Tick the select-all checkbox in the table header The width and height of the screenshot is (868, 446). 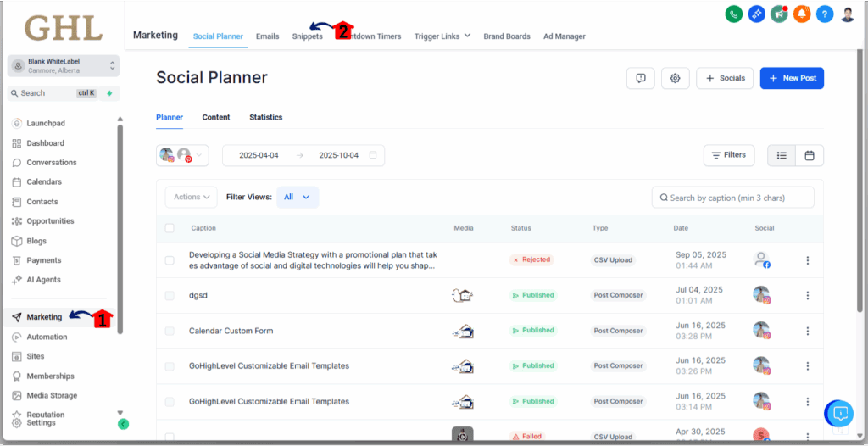pos(170,228)
